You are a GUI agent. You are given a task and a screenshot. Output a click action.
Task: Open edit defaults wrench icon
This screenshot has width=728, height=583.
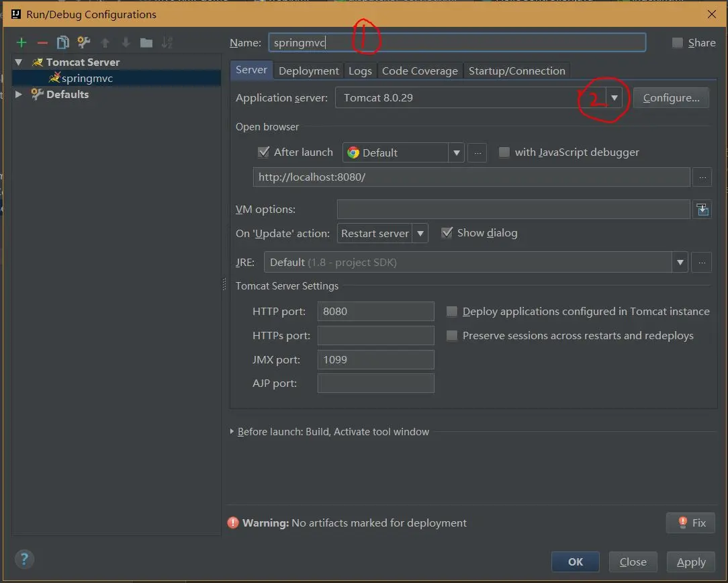click(83, 43)
